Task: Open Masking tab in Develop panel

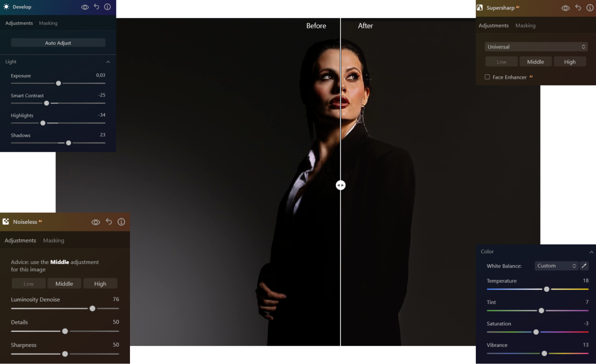Action: tap(48, 23)
